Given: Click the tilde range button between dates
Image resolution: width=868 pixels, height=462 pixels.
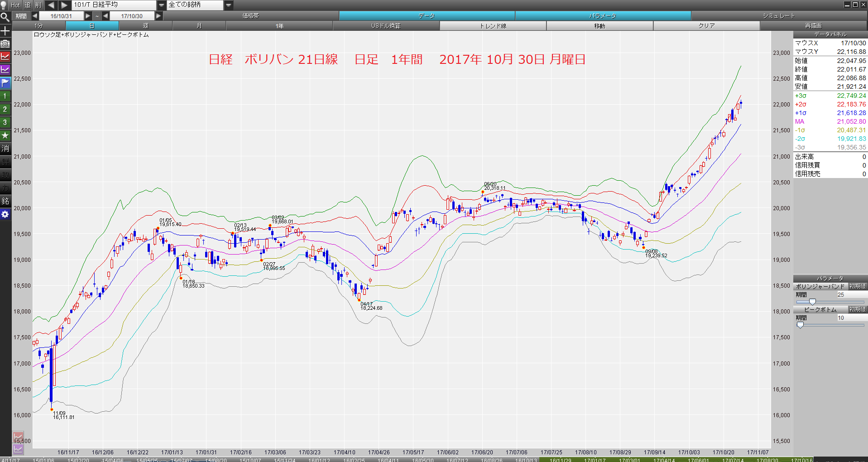Looking at the screenshot, I should pyautogui.click(x=96, y=16).
